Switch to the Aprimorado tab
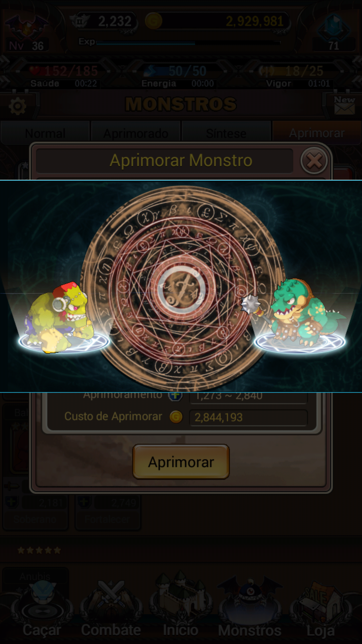The height and width of the screenshot is (644, 362). (x=136, y=133)
